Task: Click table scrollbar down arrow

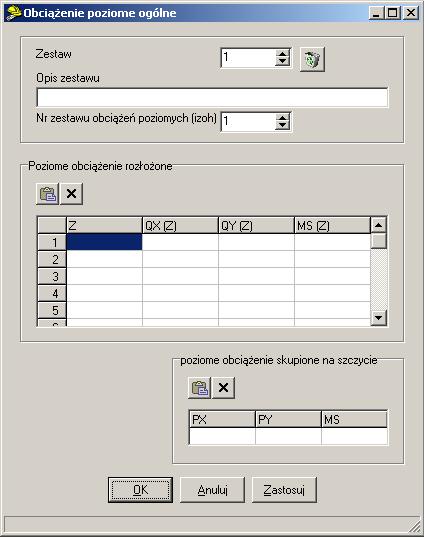Action: 379,317
